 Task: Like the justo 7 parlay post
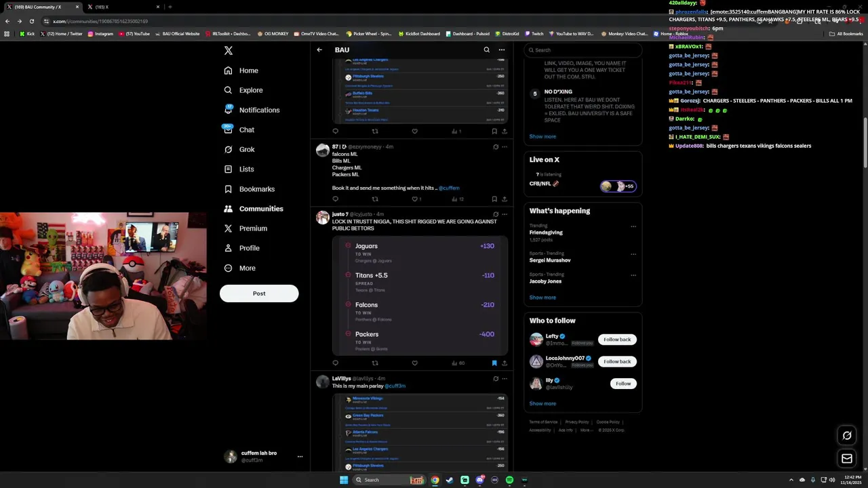coord(415,363)
